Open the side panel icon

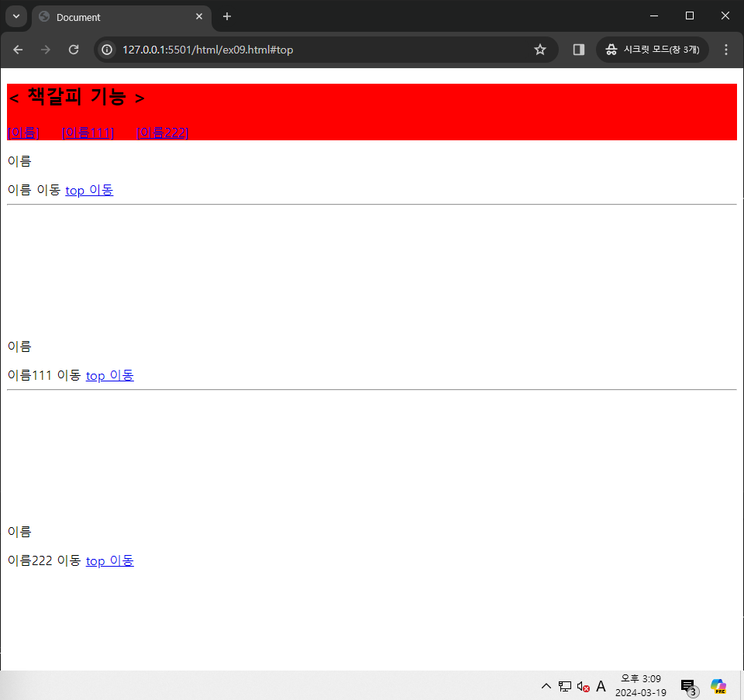[578, 50]
